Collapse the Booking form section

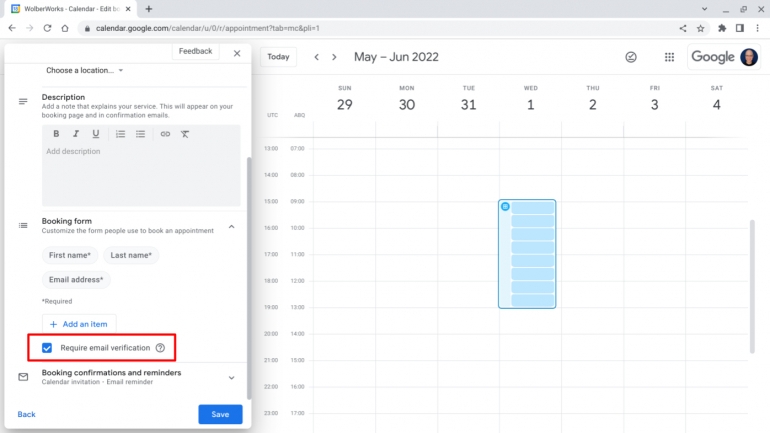pyautogui.click(x=232, y=226)
